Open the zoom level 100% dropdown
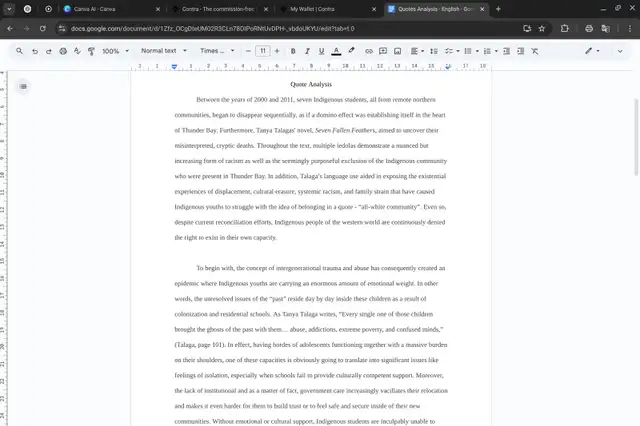The height and width of the screenshot is (426, 640). (x=115, y=51)
